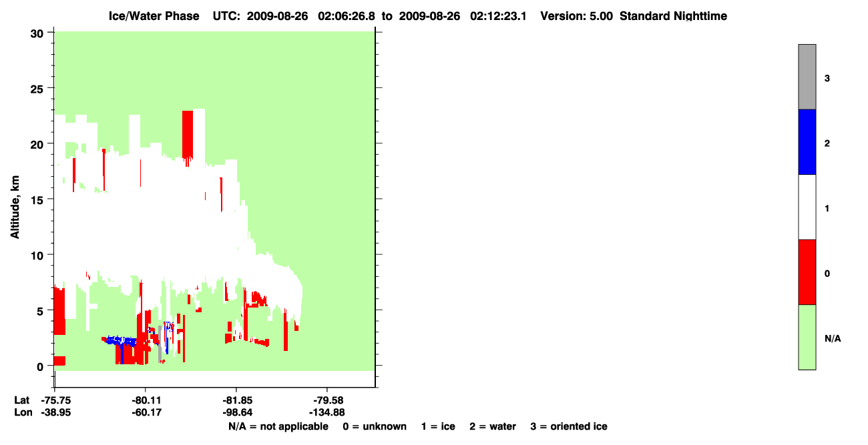868x445 pixels.
Task: Click the colorbar 'N/A' label
Action: coord(833,339)
